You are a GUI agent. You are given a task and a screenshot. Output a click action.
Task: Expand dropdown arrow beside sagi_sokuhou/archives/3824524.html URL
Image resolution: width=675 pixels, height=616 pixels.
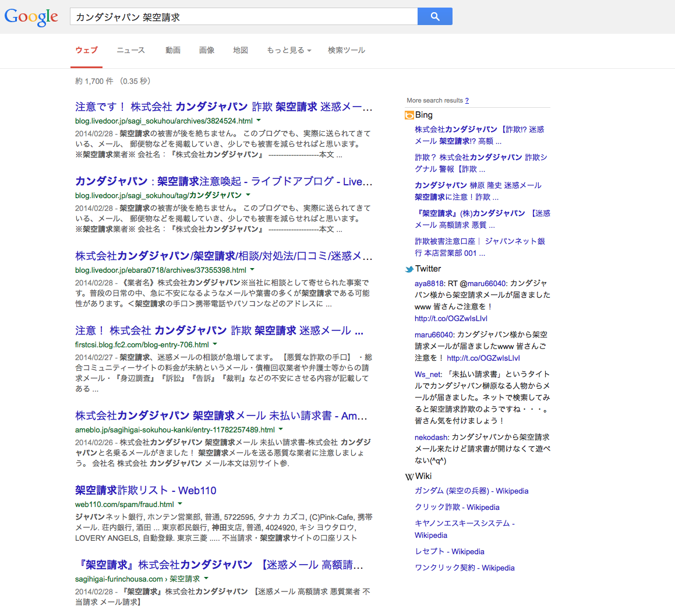click(259, 120)
